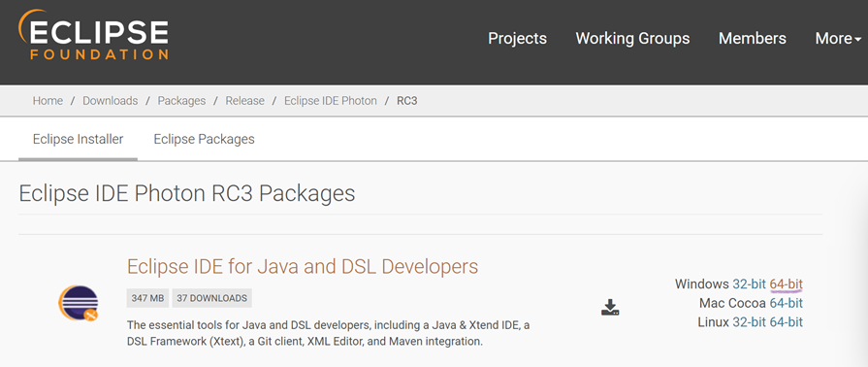The image size is (868, 367).
Task: Go to Packages breadcrumb
Action: [181, 101]
